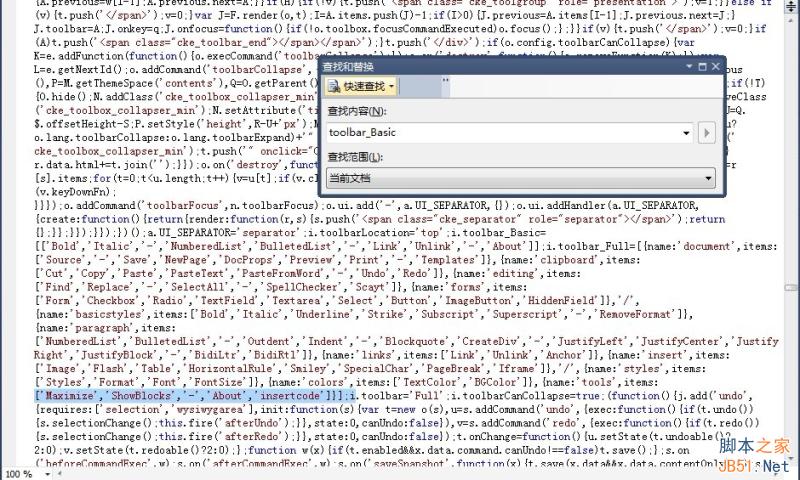Viewport: 800px width, 480px height.
Task: Click the highlighted 'Maximize','ShowBlocks' selection
Action: pos(103,396)
